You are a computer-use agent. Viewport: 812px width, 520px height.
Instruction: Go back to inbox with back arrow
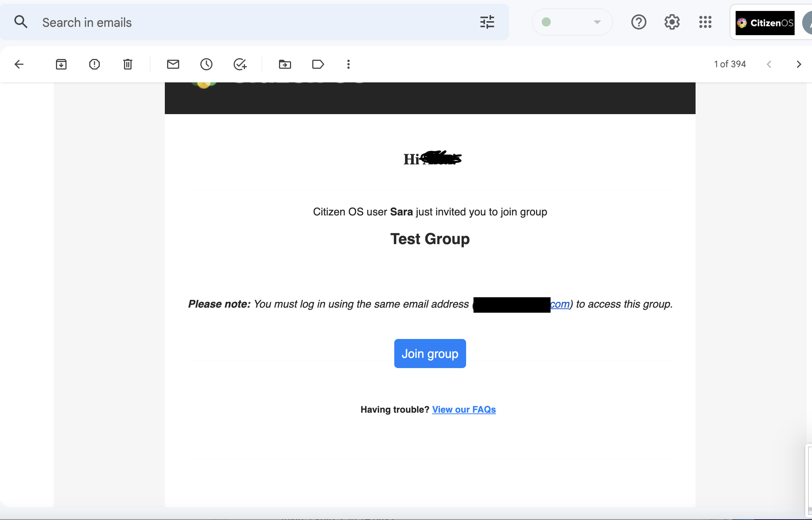tap(19, 64)
